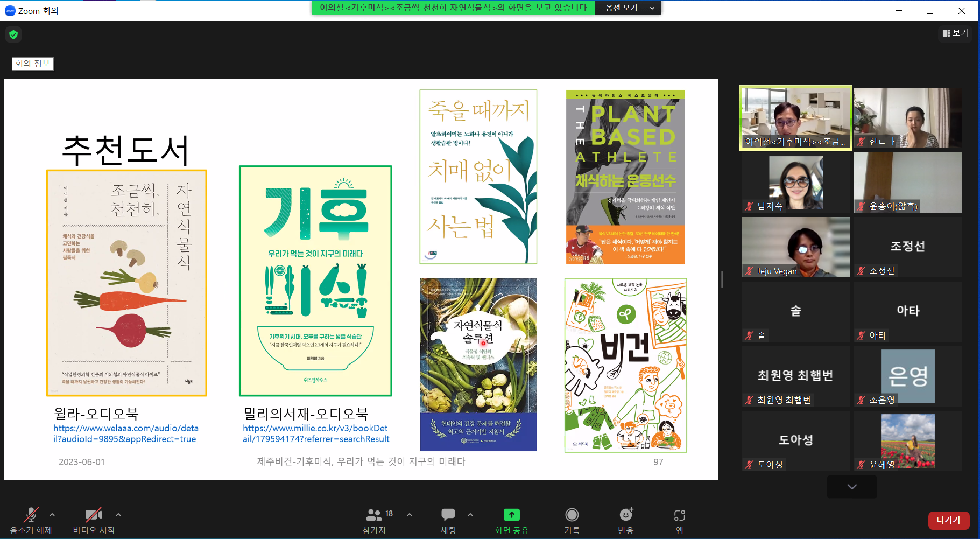Open the 보기 view layout menu
The height and width of the screenshot is (539, 980).
(x=955, y=33)
